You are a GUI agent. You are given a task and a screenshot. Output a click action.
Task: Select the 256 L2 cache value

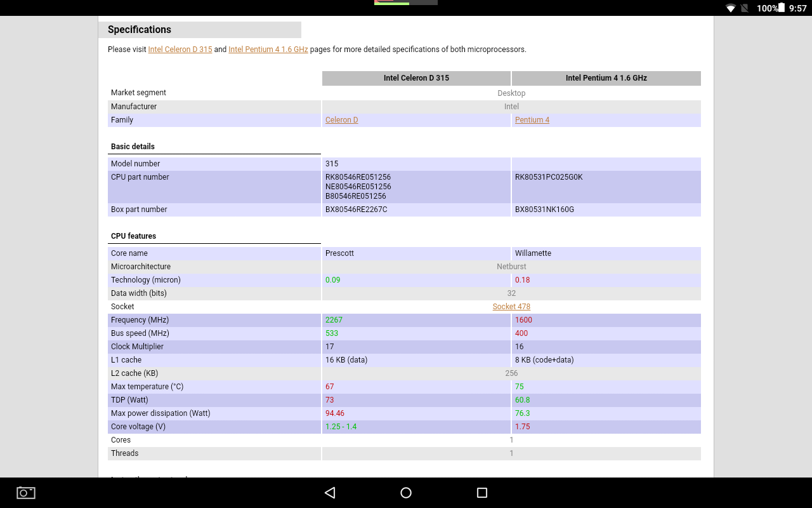point(511,373)
